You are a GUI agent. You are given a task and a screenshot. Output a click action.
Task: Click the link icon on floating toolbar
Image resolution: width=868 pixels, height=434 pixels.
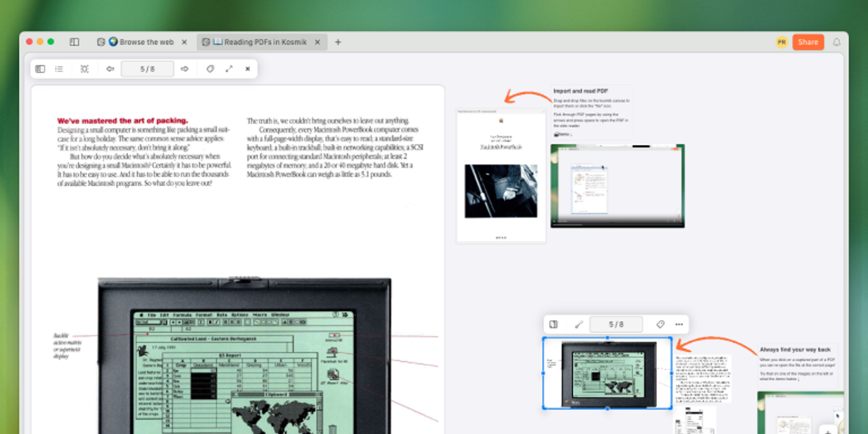click(x=579, y=324)
